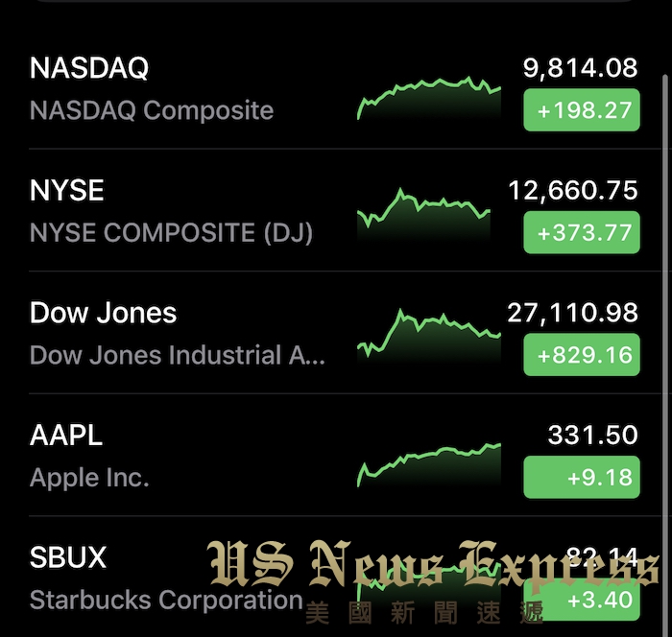Select the NASDAQ ticker symbol
The image size is (672, 637).
coord(89,68)
